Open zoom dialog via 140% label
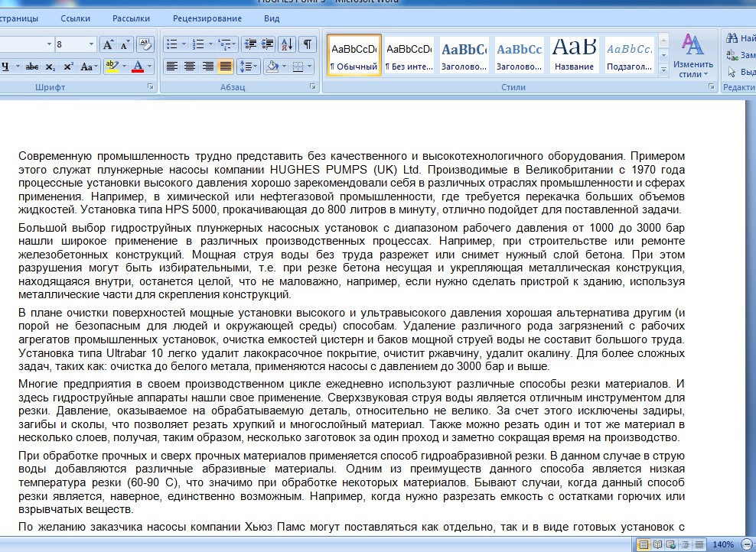 (723, 545)
